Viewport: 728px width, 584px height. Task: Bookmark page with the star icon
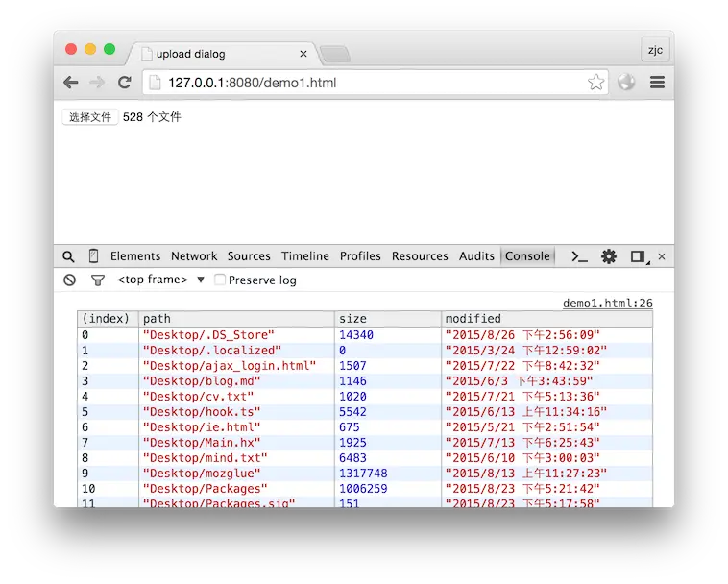coord(595,83)
